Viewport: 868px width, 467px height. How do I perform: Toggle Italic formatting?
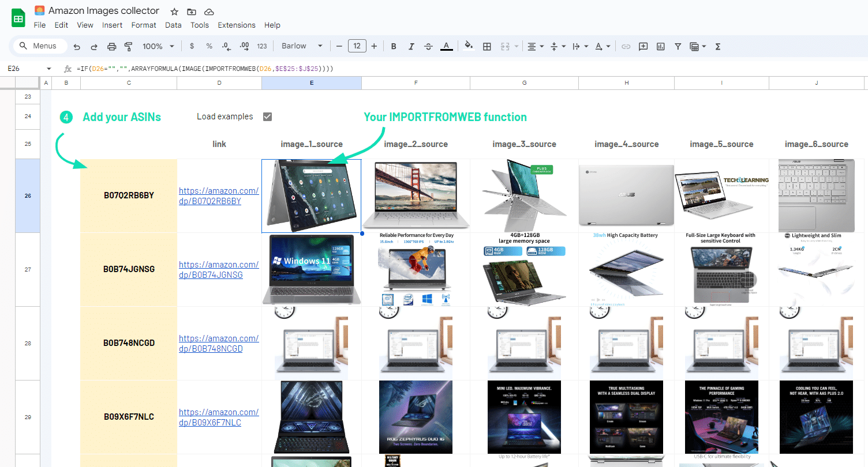tap(411, 47)
